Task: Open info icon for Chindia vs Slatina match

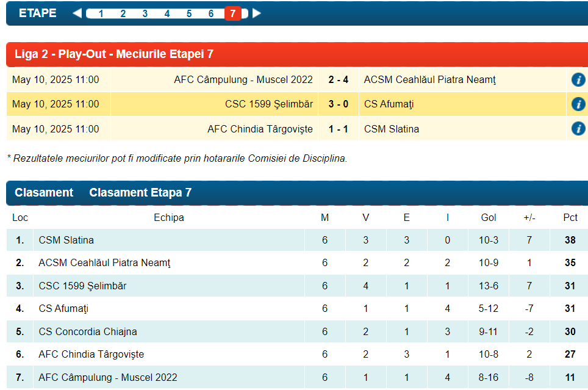Action: (578, 129)
